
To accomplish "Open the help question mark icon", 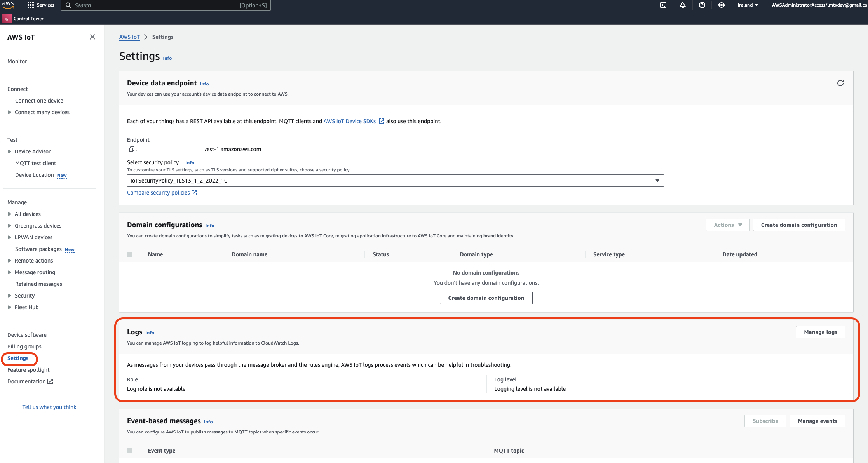I will pyautogui.click(x=702, y=5).
